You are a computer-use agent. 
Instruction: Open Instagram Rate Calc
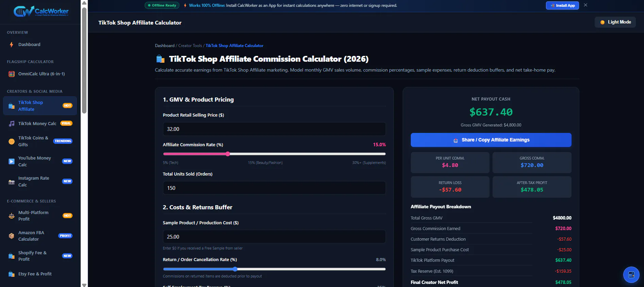click(x=40, y=182)
